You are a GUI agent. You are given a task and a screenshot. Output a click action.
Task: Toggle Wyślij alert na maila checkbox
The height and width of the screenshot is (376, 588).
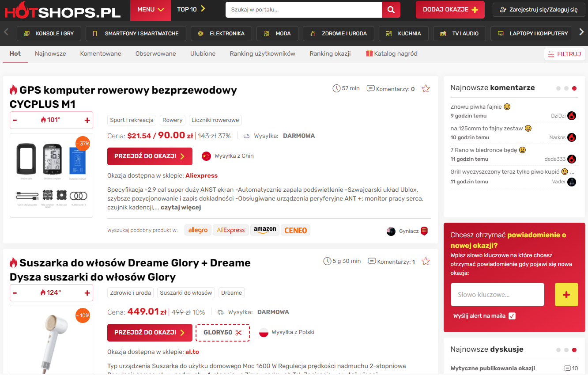512,316
